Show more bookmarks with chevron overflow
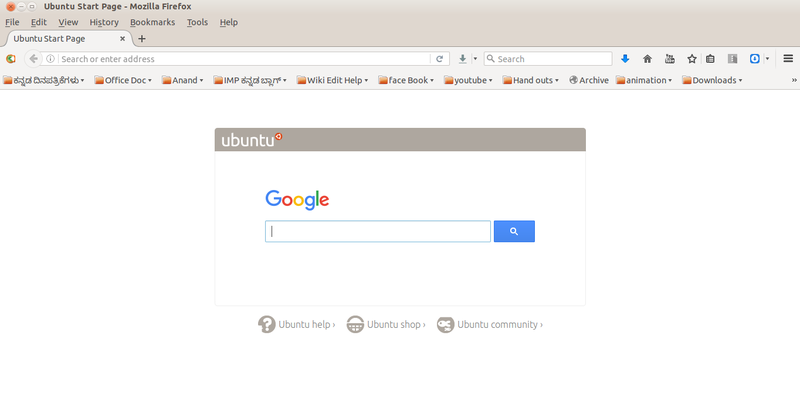Screen dimensions: 800x417 [x=794, y=80]
